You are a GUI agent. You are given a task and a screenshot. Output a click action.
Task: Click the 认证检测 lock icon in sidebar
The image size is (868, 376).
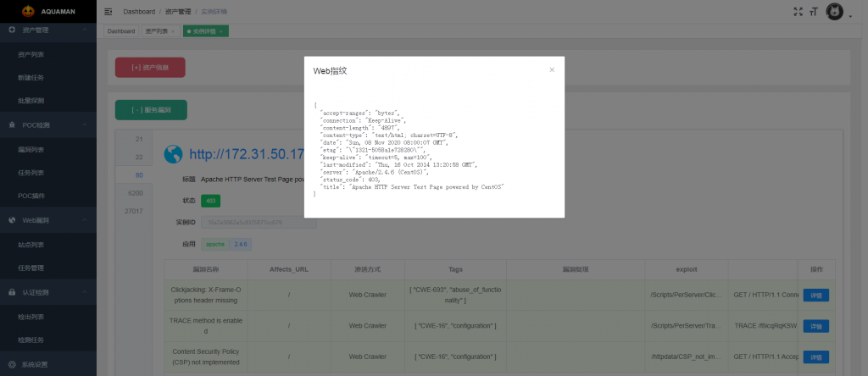pos(12,292)
